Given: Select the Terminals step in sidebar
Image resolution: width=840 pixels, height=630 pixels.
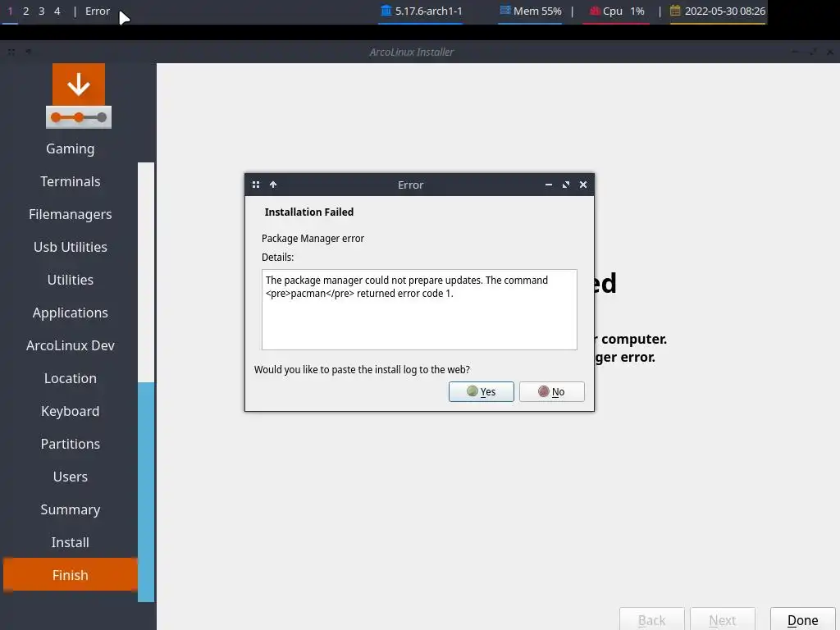Looking at the screenshot, I should pos(71,181).
